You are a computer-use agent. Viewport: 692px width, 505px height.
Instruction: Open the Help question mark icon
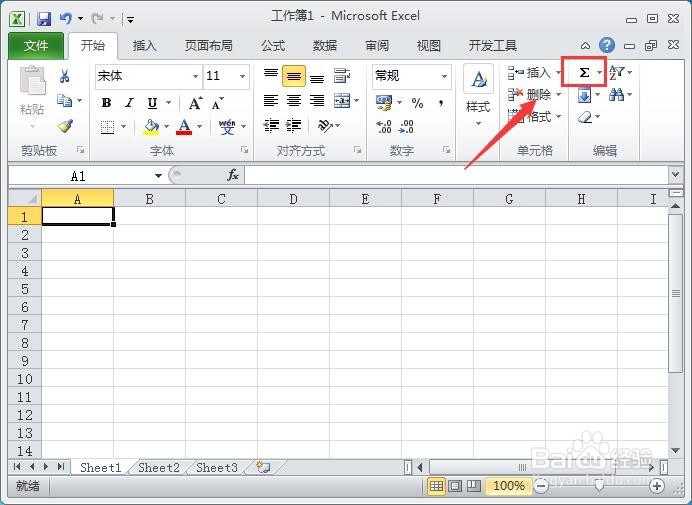[x=607, y=45]
